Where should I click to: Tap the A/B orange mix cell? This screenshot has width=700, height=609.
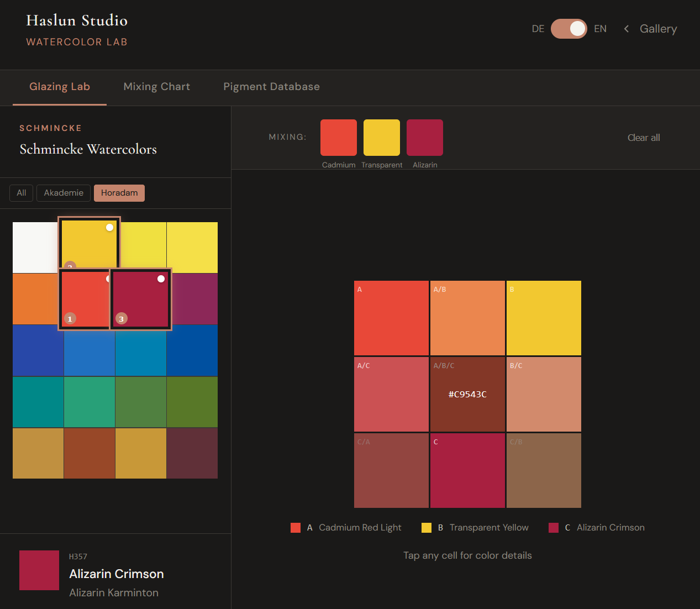tap(467, 318)
